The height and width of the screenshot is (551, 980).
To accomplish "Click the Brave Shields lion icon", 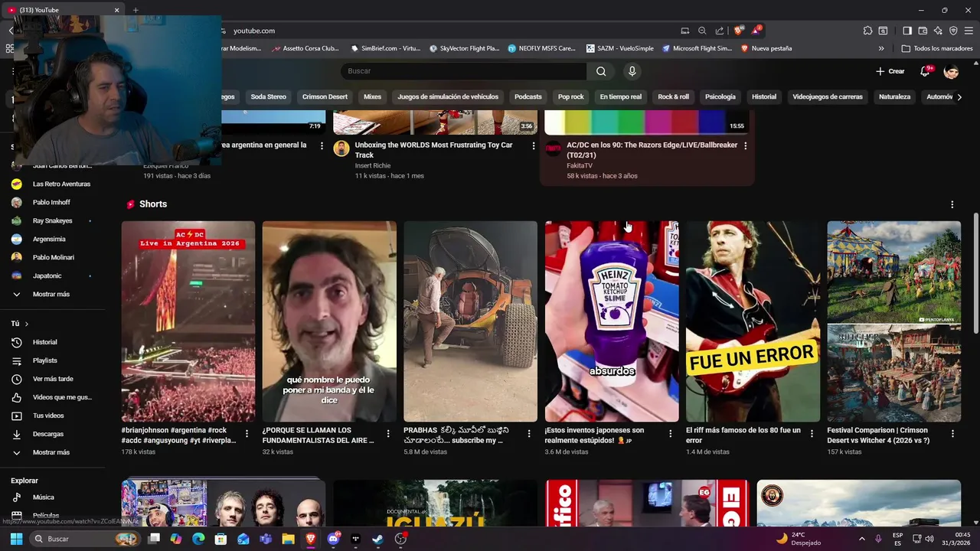I will click(738, 31).
